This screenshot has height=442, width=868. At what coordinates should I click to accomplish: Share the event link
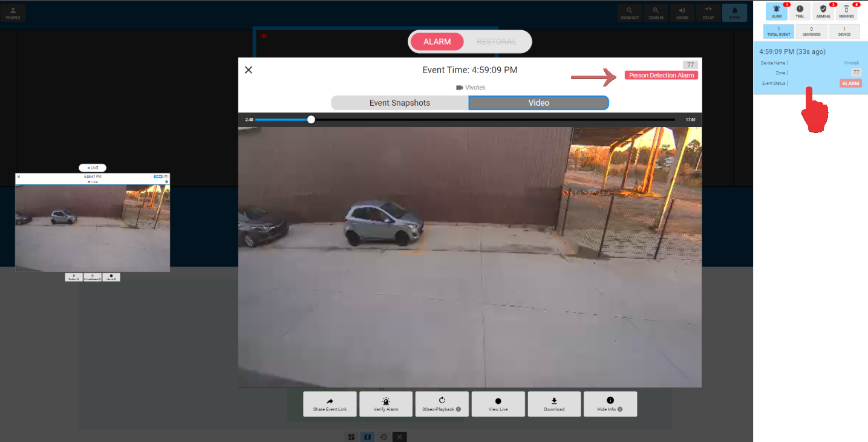330,404
